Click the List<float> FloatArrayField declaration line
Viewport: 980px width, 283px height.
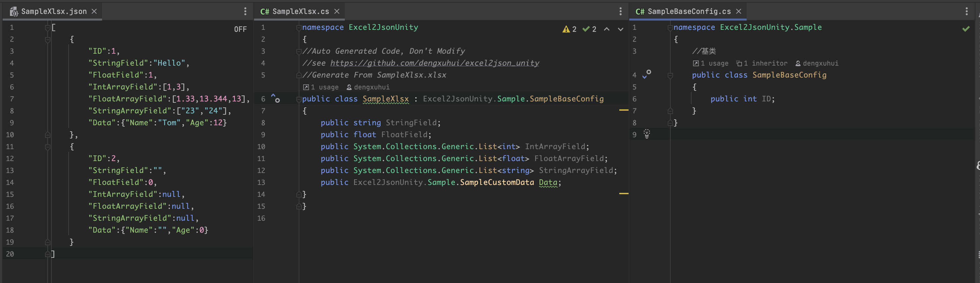464,159
